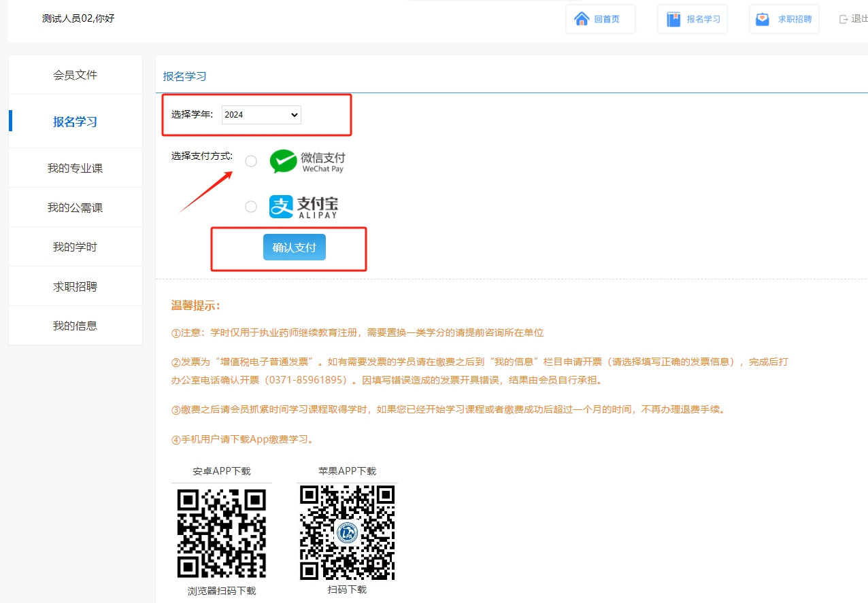Viewport: 868px width, 603px height.
Task: Open 报名学习 in the left sidebar
Action: coord(76,122)
